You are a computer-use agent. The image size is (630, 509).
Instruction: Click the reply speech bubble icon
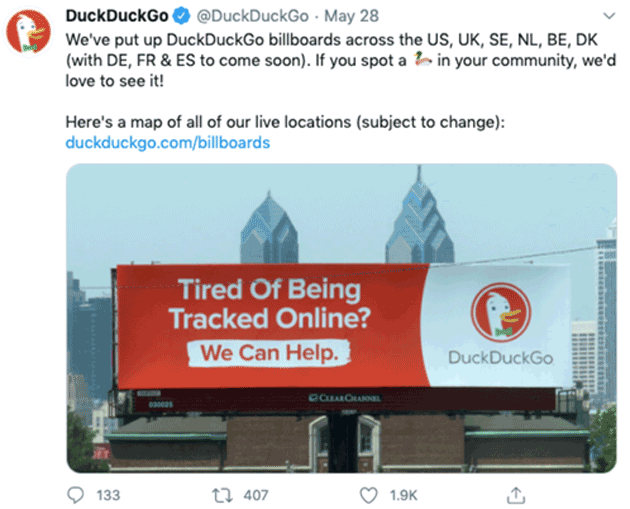[x=75, y=495]
